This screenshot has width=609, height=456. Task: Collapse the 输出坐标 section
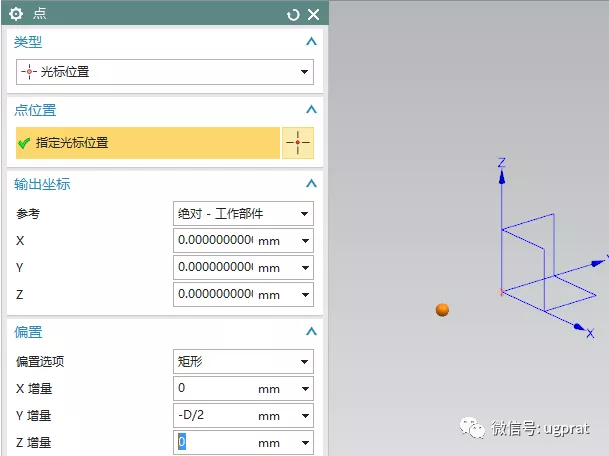pos(311,183)
